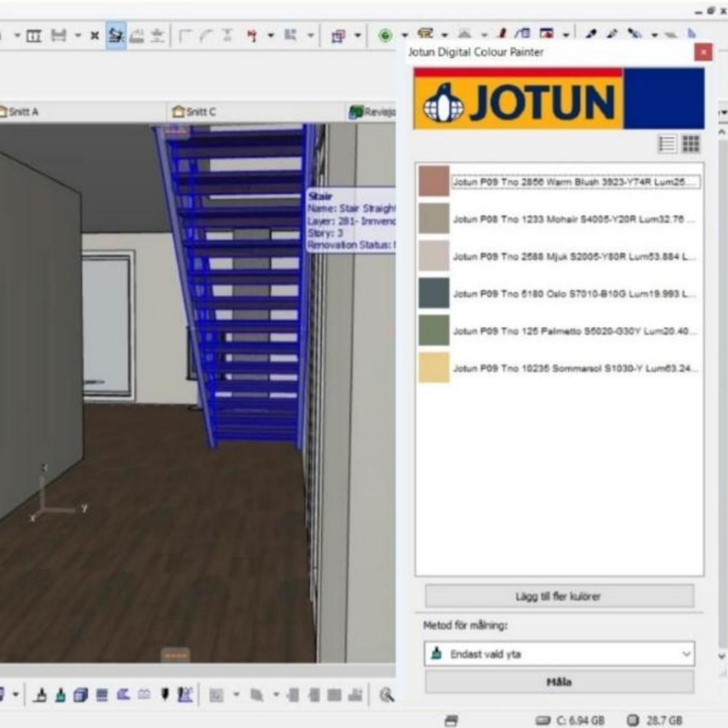This screenshot has height=728, width=728.
Task: Close the Jotun Digital Colour Painter palette
Action: coord(703,53)
